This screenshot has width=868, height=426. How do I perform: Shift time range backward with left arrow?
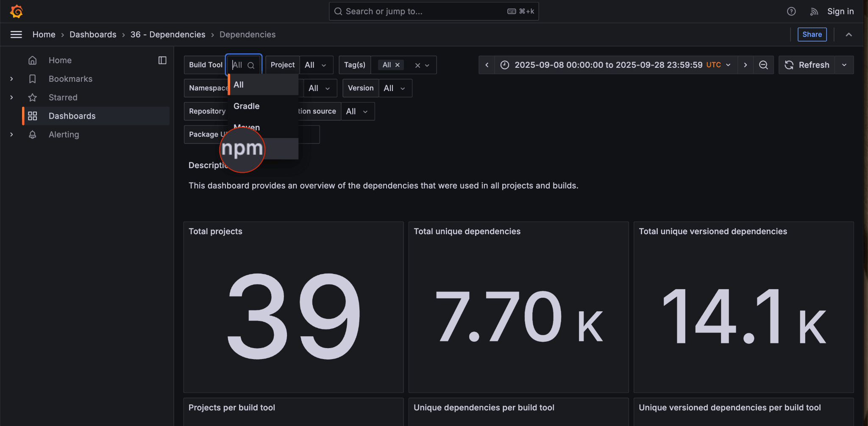tap(487, 65)
